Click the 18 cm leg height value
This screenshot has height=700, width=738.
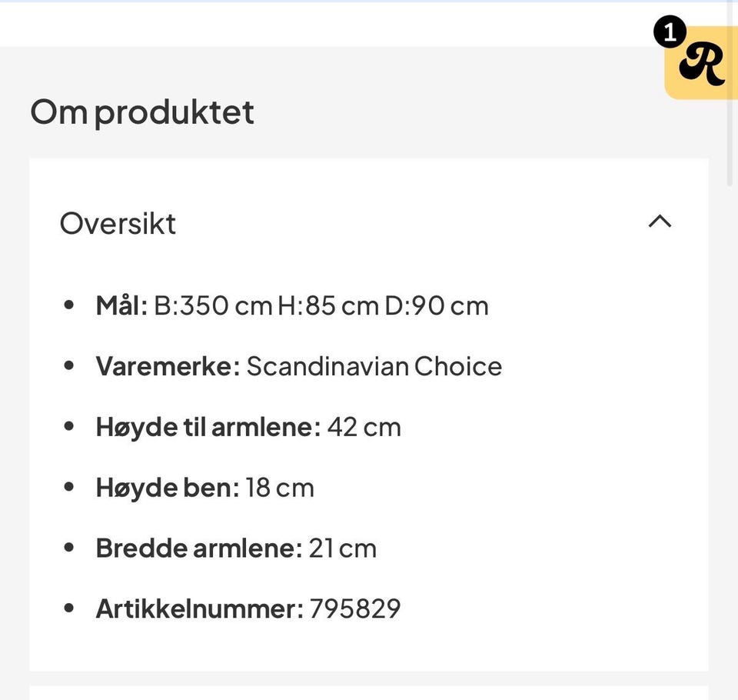pos(280,488)
